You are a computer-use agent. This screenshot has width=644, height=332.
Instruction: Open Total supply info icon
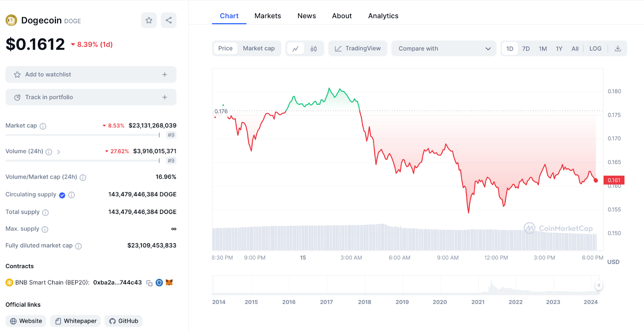(45, 212)
